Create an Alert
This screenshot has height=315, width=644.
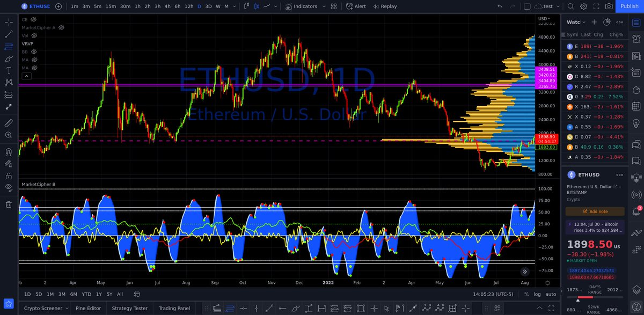[x=356, y=6]
